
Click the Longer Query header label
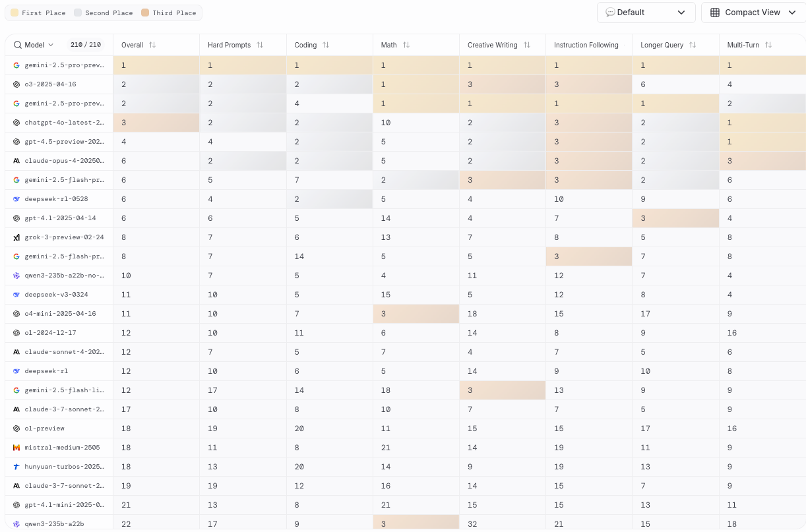point(662,45)
